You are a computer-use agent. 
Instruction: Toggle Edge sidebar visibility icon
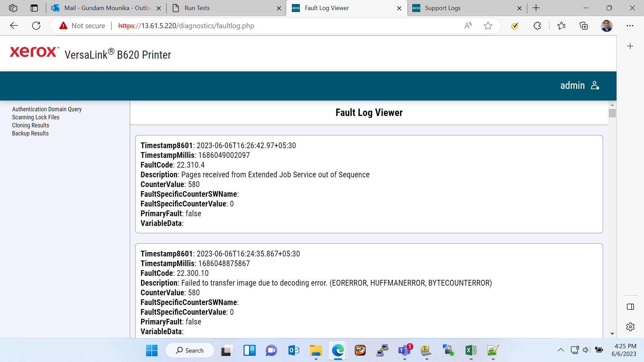[x=630, y=307]
